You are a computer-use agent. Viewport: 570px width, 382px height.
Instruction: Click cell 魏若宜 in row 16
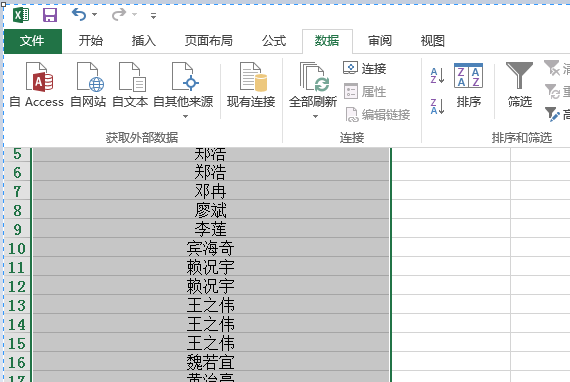click(x=211, y=362)
